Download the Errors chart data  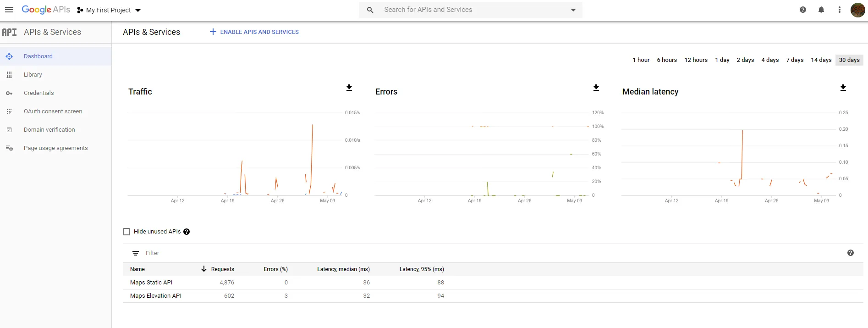coord(596,88)
